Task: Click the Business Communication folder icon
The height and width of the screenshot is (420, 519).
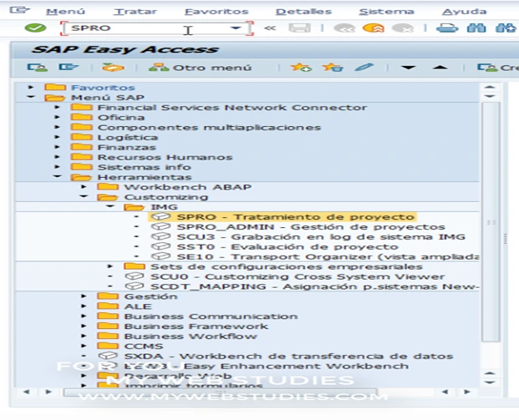Action: 108,316
